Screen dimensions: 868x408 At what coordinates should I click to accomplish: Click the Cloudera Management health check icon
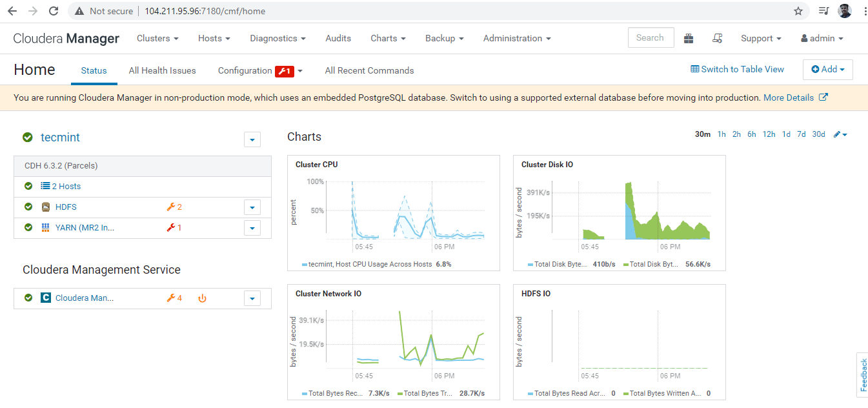click(x=28, y=298)
